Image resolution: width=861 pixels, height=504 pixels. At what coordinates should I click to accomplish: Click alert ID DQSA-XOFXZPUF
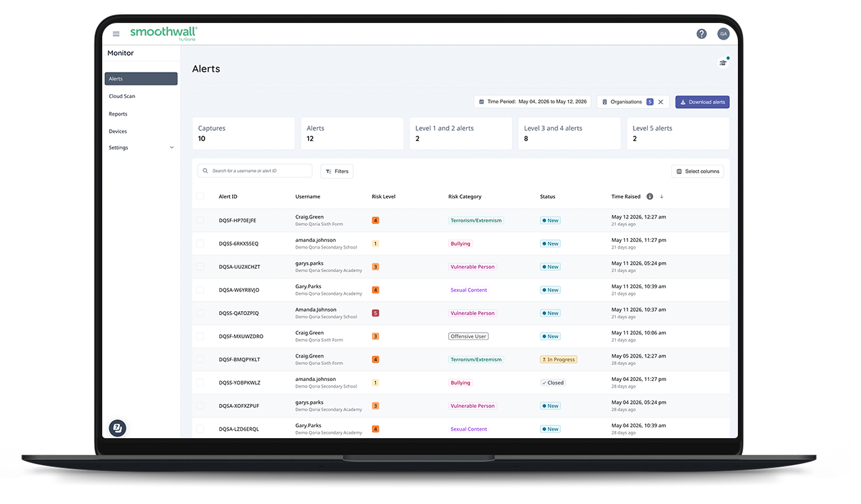pyautogui.click(x=239, y=406)
